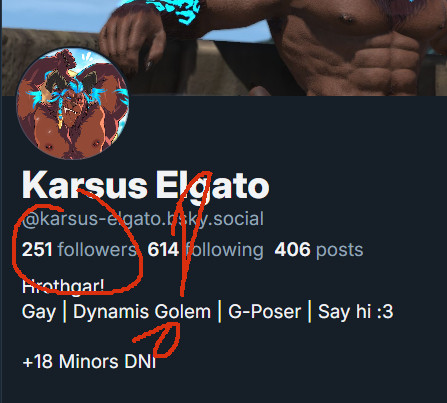447x403 pixels.
Task: Click the G-Poser bio text
Action: pos(265,312)
